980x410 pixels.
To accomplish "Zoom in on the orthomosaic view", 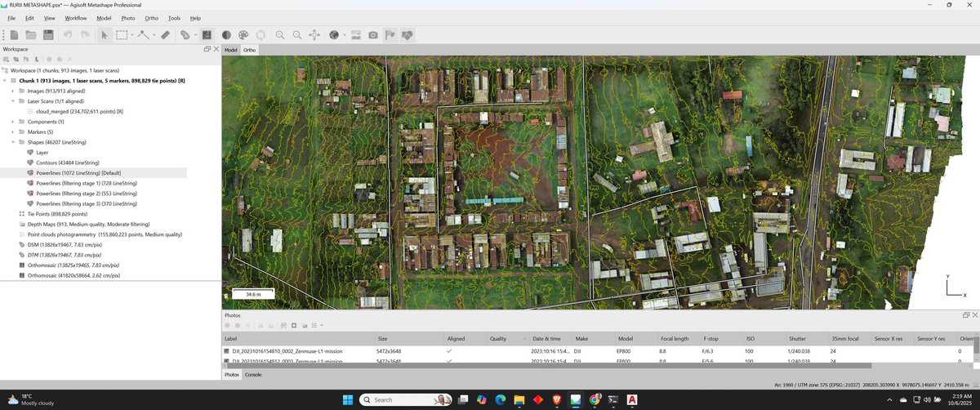I will [x=280, y=35].
